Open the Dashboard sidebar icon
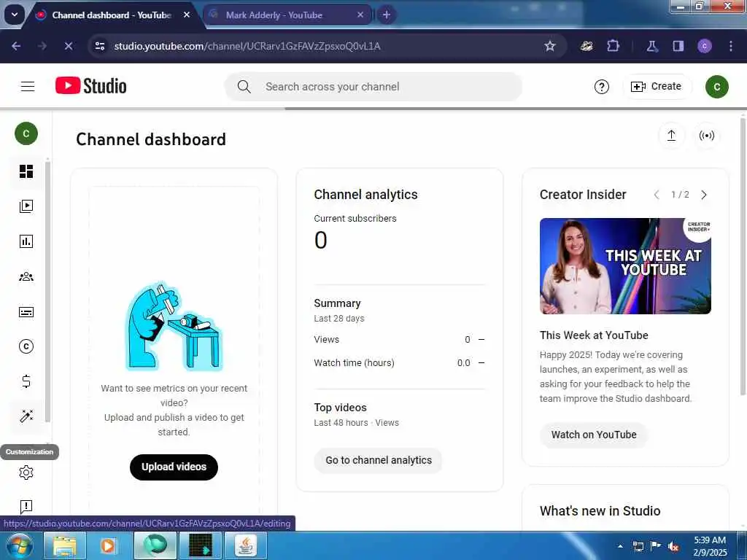Image resolution: width=747 pixels, height=560 pixels. pos(26,171)
